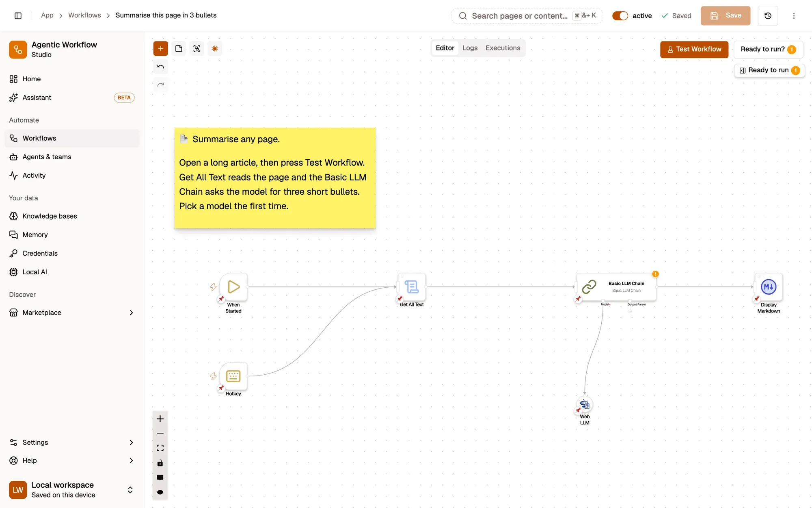Open the version history clock icon
812x508 pixels.
pyautogui.click(x=768, y=15)
